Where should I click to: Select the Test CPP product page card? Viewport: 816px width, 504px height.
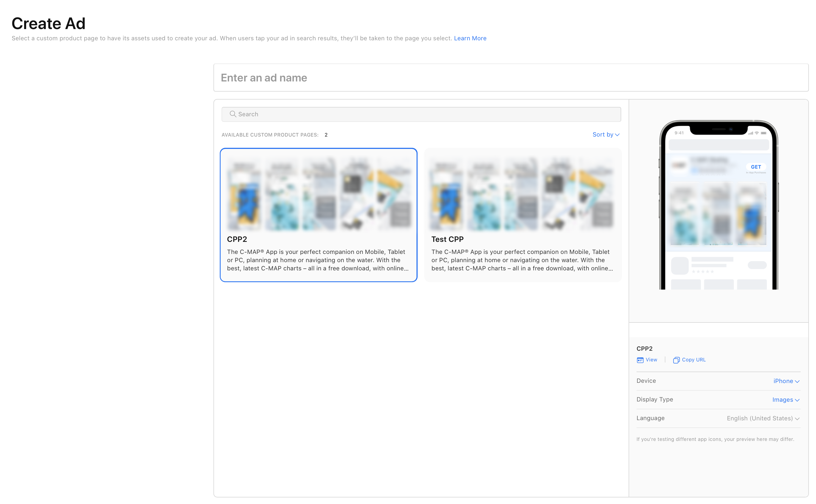click(522, 215)
